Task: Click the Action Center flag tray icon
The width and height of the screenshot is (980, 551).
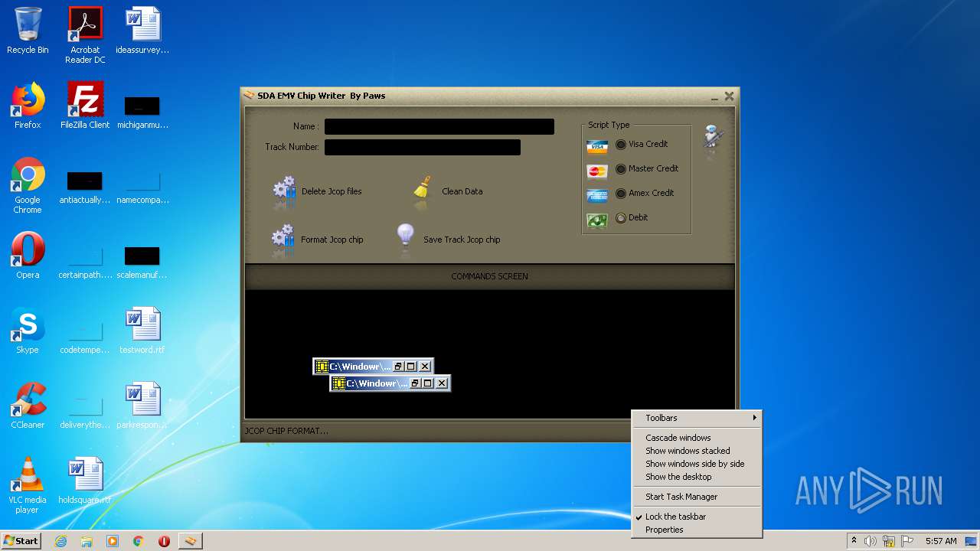Action: (907, 541)
